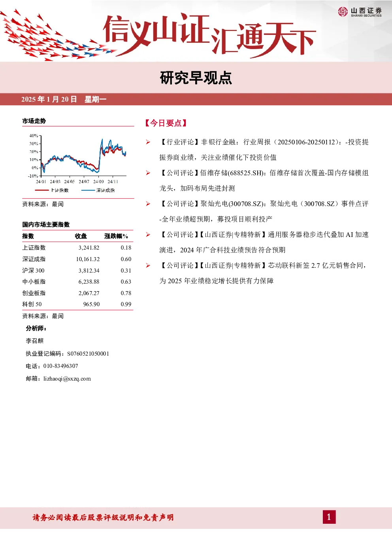The height and width of the screenshot is (555, 392).
Task: Click the date 2025年1月20日
Action: [49, 99]
